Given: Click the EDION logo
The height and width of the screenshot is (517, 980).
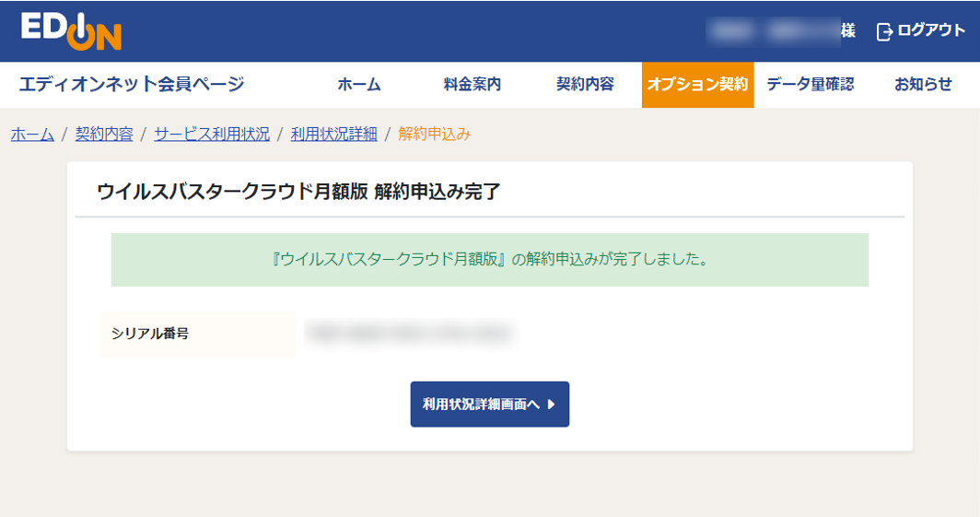Looking at the screenshot, I should tap(71, 30).
